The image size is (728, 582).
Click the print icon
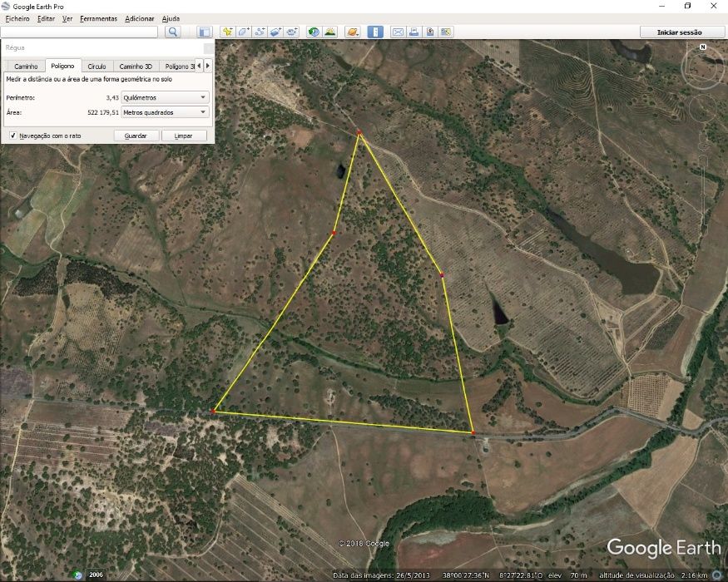[x=414, y=32]
